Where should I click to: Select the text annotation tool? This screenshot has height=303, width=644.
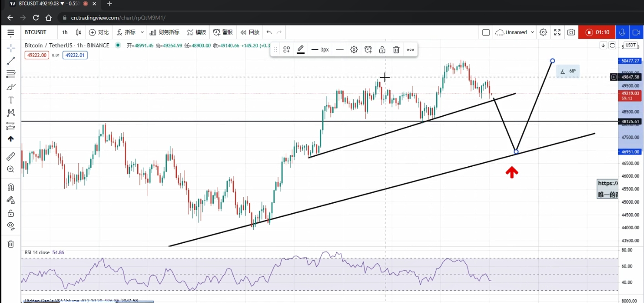pyautogui.click(x=10, y=100)
